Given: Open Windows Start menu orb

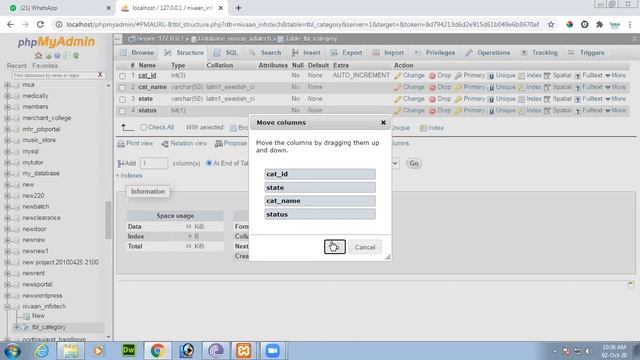Looking at the screenshot, I should pos(11,351).
